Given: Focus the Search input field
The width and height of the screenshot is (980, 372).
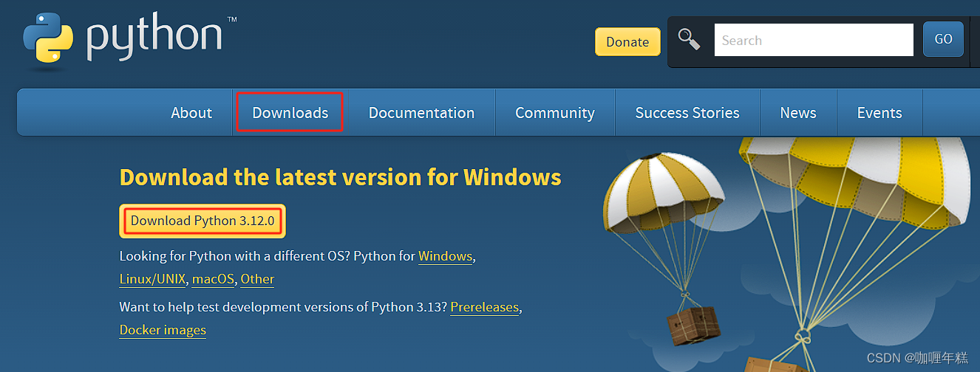Looking at the screenshot, I should (814, 40).
